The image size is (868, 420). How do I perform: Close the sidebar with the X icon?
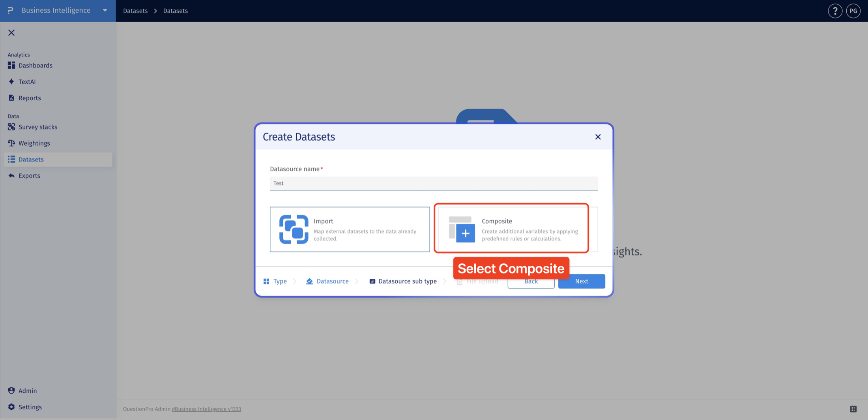pyautogui.click(x=11, y=33)
